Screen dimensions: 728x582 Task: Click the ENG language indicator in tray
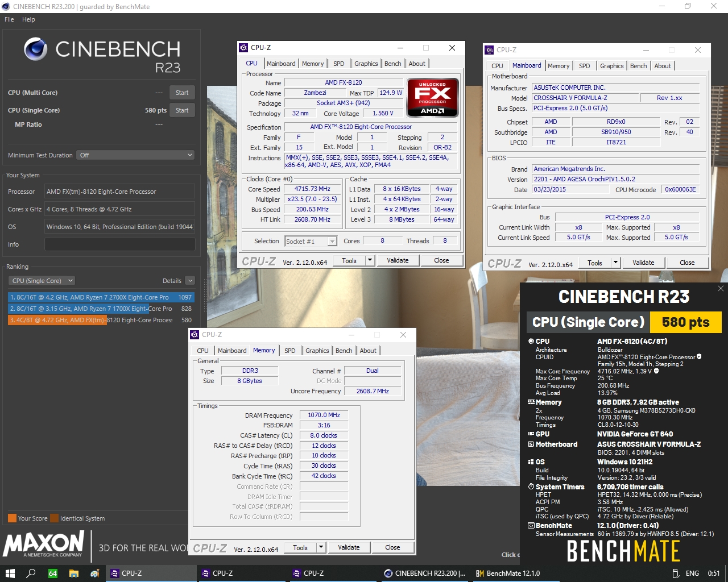click(x=692, y=573)
